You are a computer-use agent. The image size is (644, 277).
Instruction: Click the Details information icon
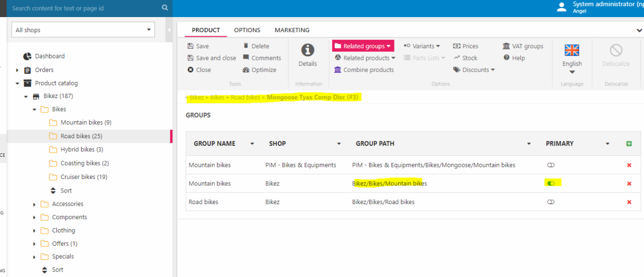click(307, 50)
